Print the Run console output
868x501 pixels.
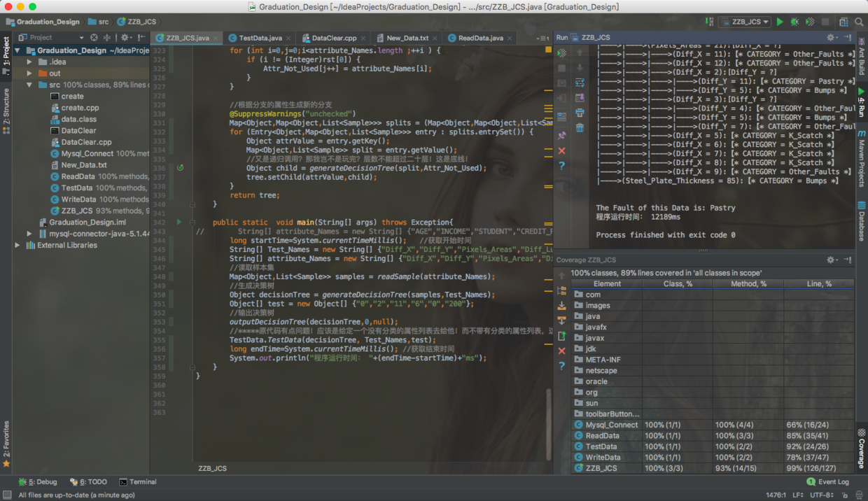580,113
